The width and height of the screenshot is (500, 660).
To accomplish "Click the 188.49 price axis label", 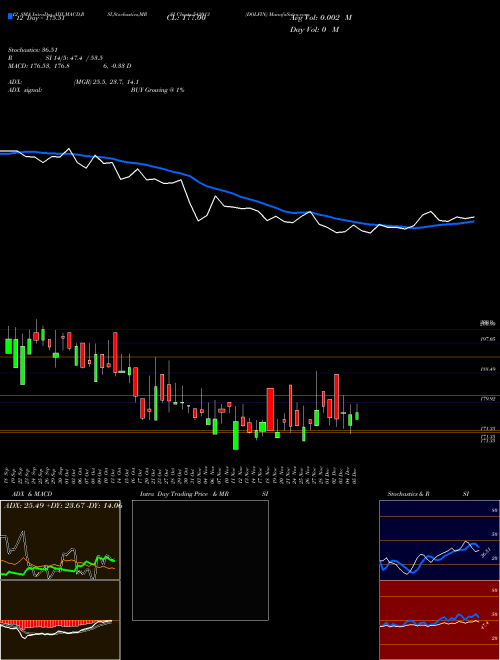I will click(x=488, y=369).
